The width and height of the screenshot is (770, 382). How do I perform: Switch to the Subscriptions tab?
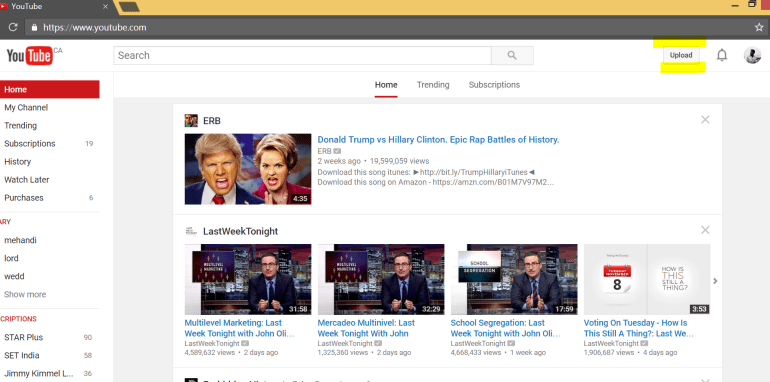pos(494,84)
